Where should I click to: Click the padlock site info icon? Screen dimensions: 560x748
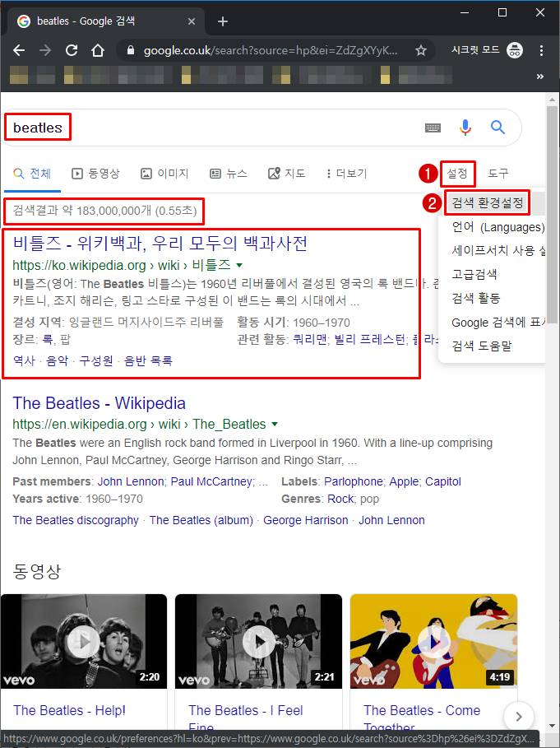[131, 50]
